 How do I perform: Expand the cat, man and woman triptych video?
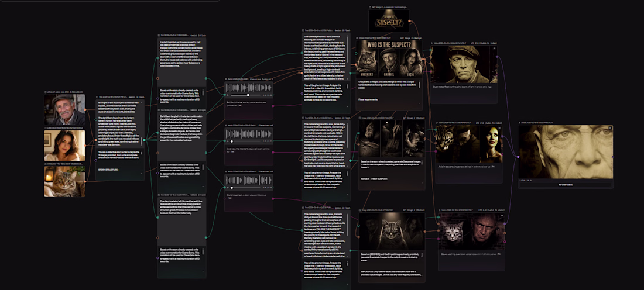point(499,129)
